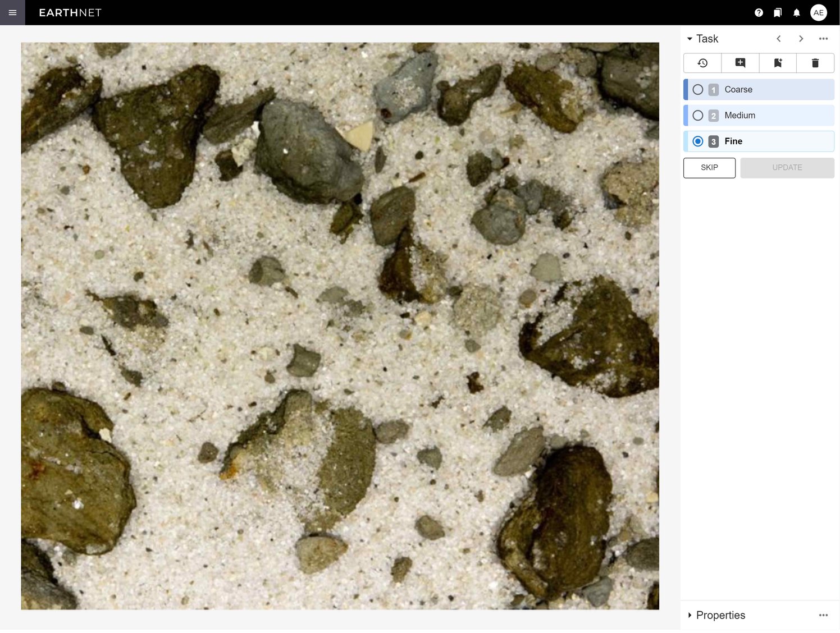The height and width of the screenshot is (633, 840).
Task: Open the AE user account avatar
Action: 819,12
